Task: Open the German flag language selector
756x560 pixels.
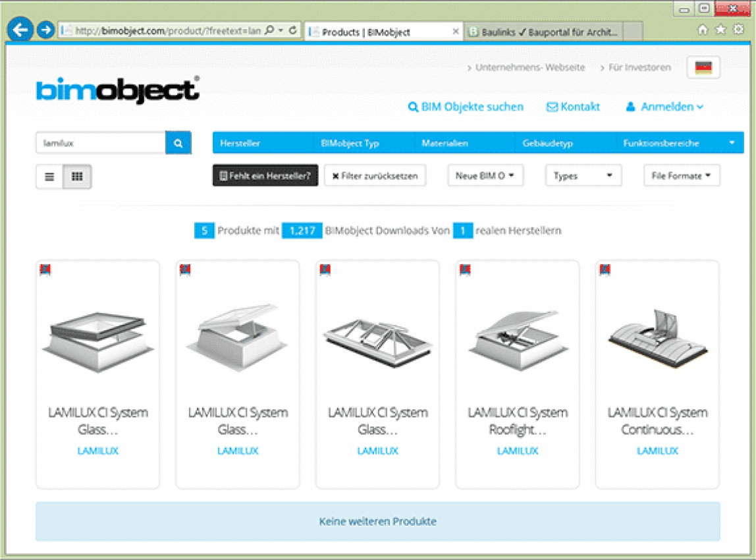Action: [703, 67]
